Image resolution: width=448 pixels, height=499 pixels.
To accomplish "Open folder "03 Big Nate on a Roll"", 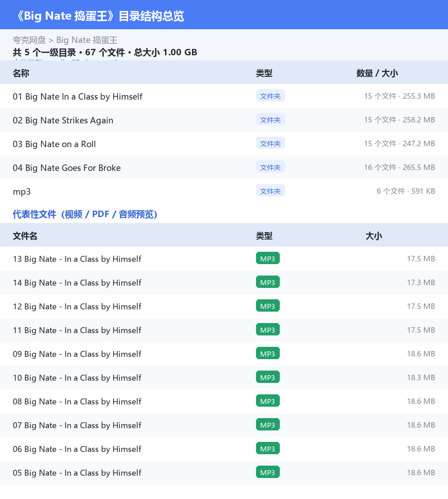I will pos(54,144).
